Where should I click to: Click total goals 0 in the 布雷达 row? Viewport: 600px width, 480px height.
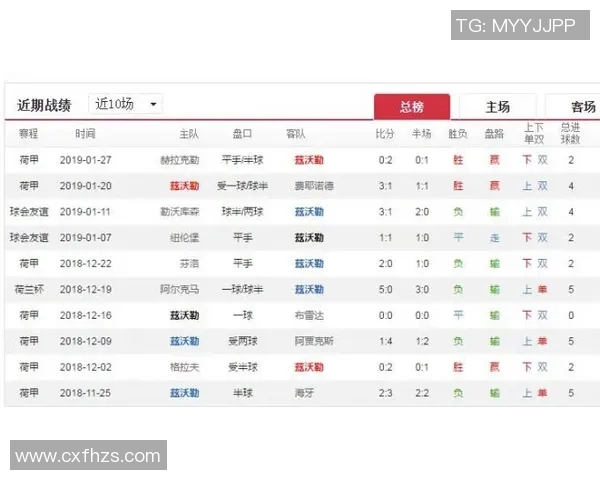click(x=571, y=315)
